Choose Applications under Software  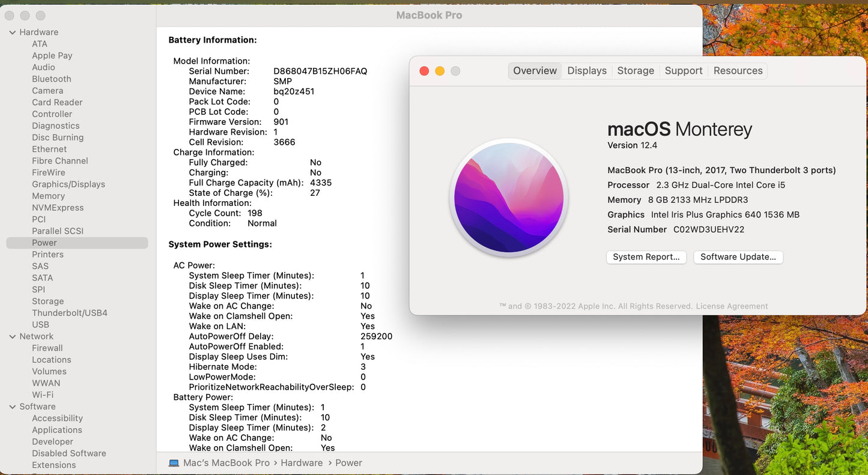(57, 430)
